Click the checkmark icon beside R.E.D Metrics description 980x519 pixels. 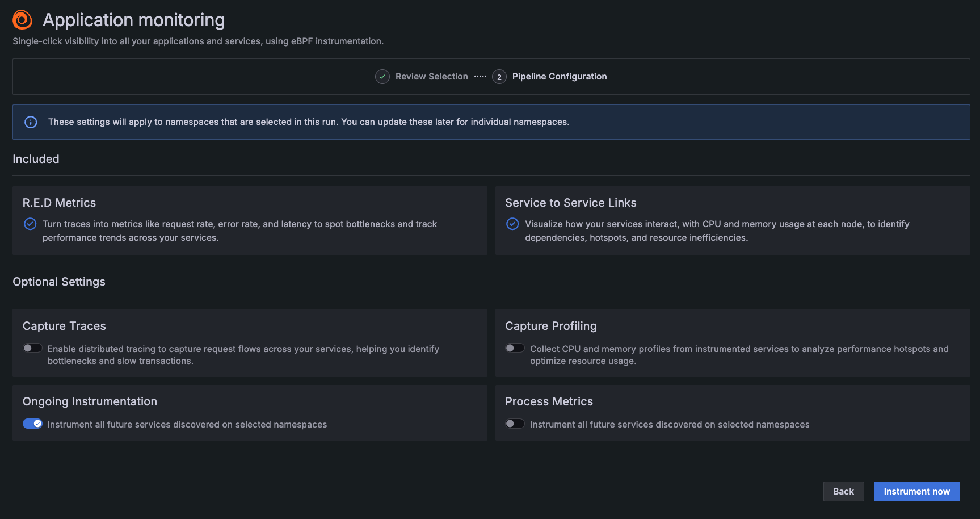30,224
